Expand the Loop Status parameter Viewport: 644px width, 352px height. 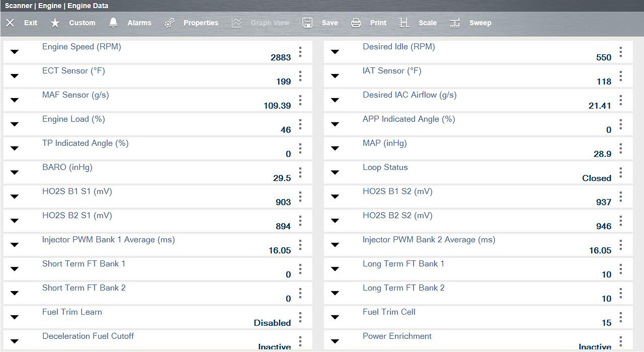[335, 172]
